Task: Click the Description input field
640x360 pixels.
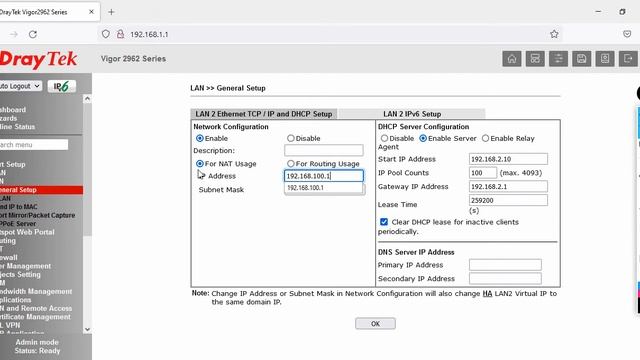Action: coord(324,150)
